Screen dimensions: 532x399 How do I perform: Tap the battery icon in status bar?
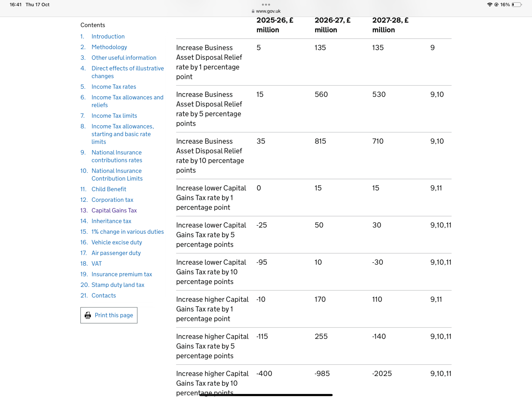click(517, 5)
